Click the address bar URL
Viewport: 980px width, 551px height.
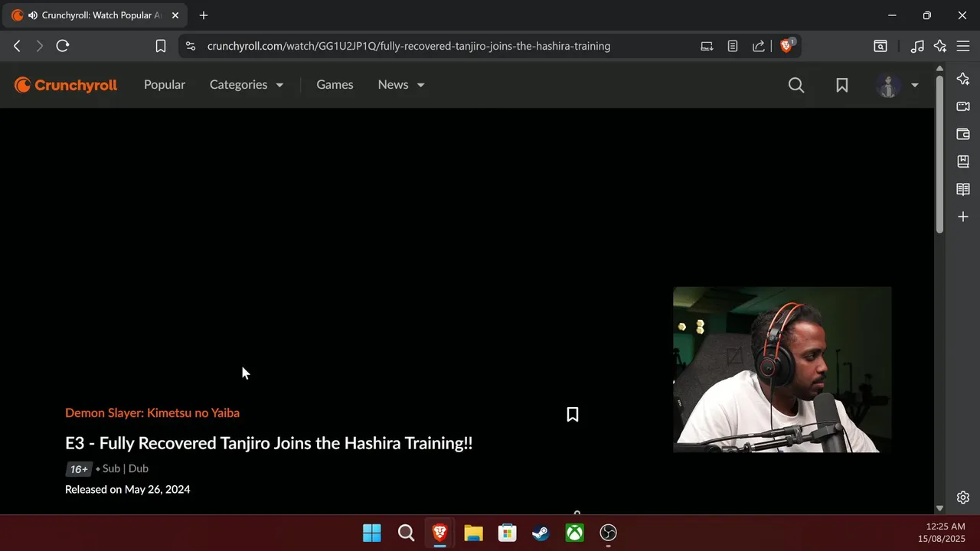click(409, 46)
